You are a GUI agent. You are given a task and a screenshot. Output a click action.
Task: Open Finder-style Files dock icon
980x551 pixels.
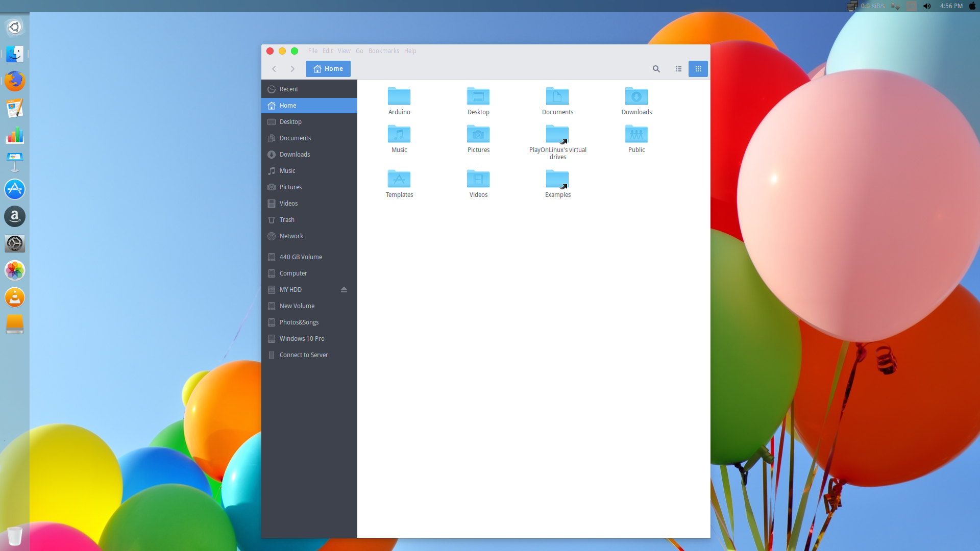coord(15,54)
